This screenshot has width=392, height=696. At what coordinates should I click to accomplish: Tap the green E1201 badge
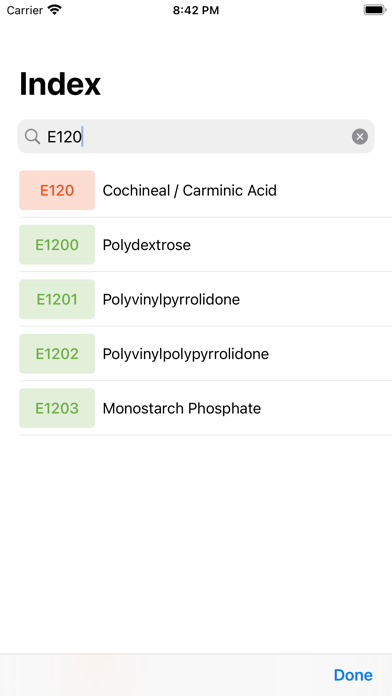click(x=57, y=299)
